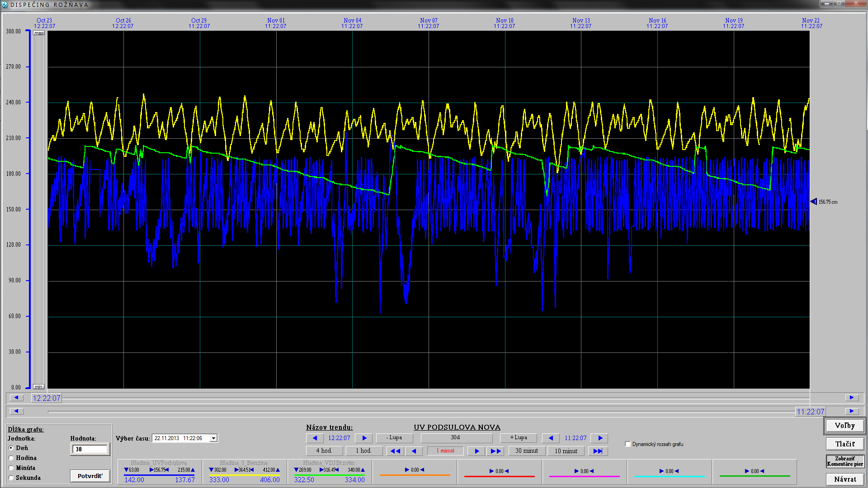This screenshot has height=488, width=868.
Task: Click Hladina_3_Benzina maximum up-triangle 412.00
Action: [x=278, y=470]
